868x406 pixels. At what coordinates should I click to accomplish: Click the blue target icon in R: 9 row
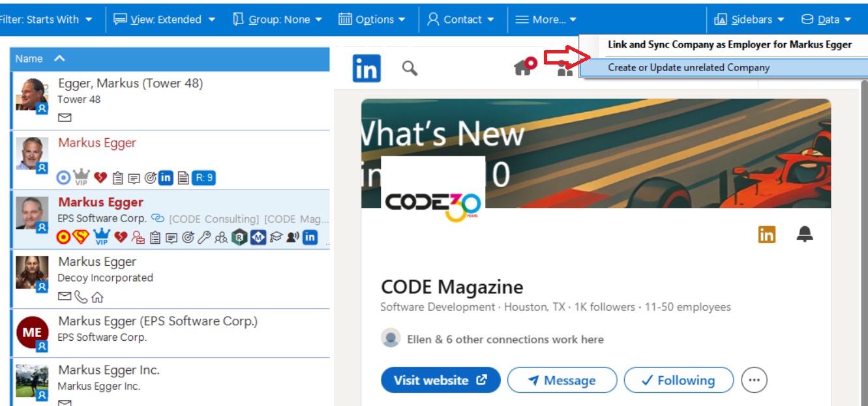[x=63, y=177]
